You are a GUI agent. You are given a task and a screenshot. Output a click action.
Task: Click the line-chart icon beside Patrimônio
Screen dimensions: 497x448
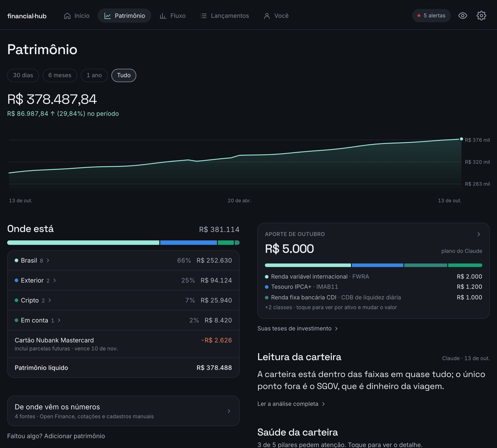pos(107,16)
